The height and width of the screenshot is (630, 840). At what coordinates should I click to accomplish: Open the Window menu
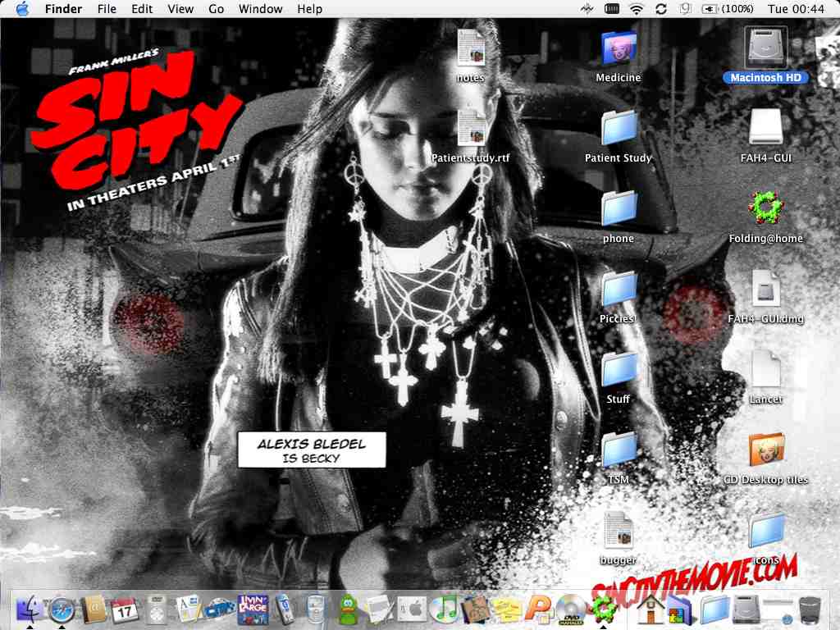pos(260,8)
